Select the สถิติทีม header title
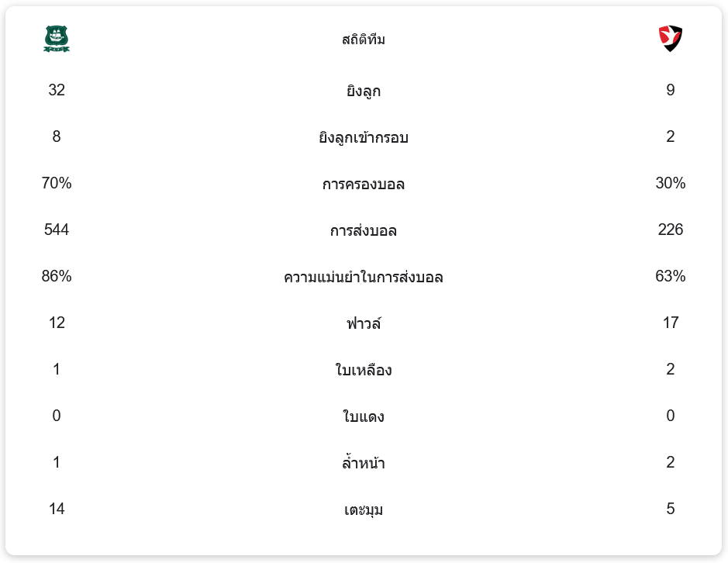 tap(364, 40)
